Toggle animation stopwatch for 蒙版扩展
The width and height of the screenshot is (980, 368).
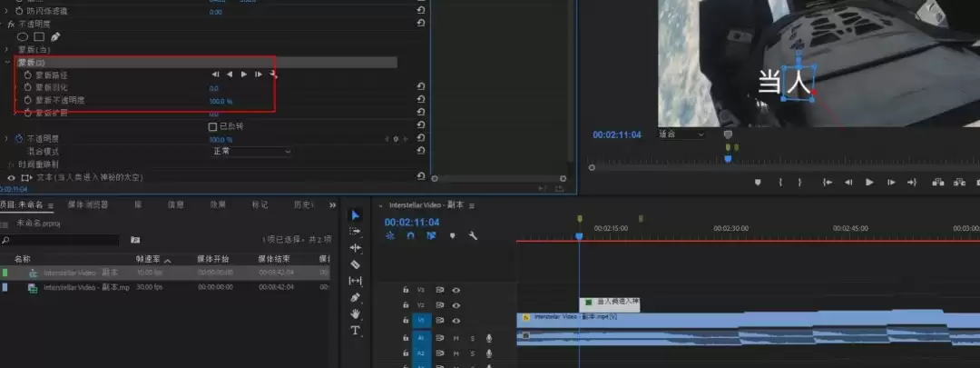coord(27,113)
